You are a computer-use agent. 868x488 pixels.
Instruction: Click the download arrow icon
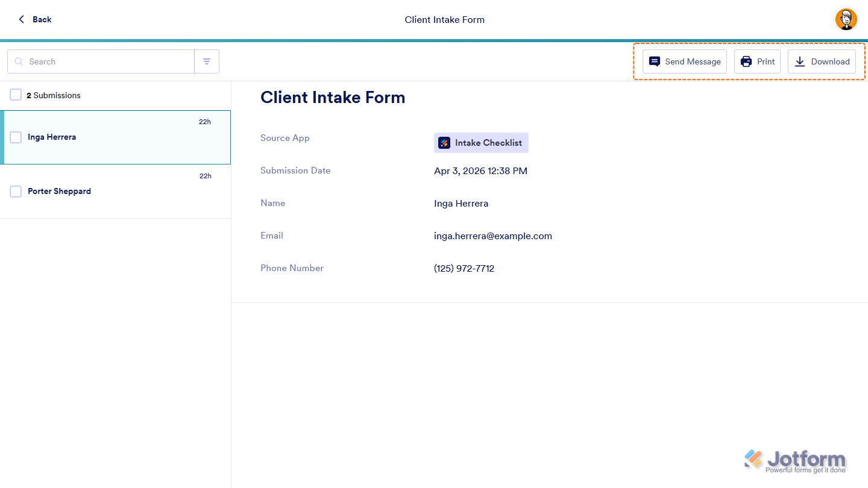click(800, 61)
